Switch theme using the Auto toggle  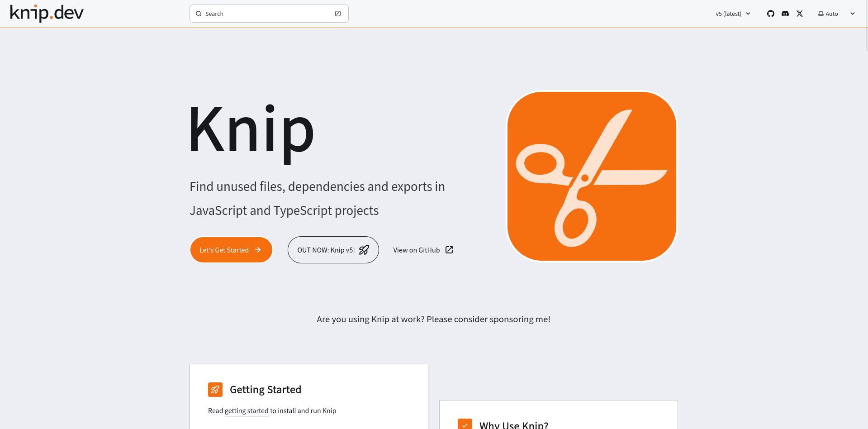(x=828, y=14)
